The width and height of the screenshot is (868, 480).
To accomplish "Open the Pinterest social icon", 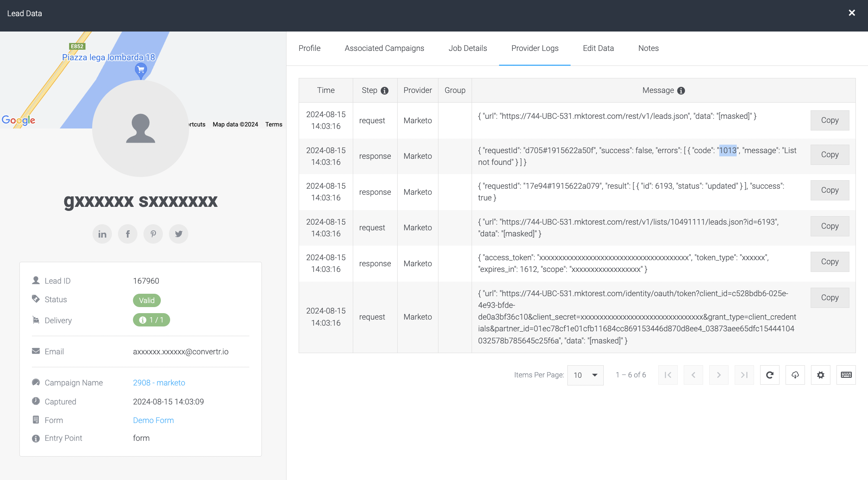I will [x=153, y=234].
